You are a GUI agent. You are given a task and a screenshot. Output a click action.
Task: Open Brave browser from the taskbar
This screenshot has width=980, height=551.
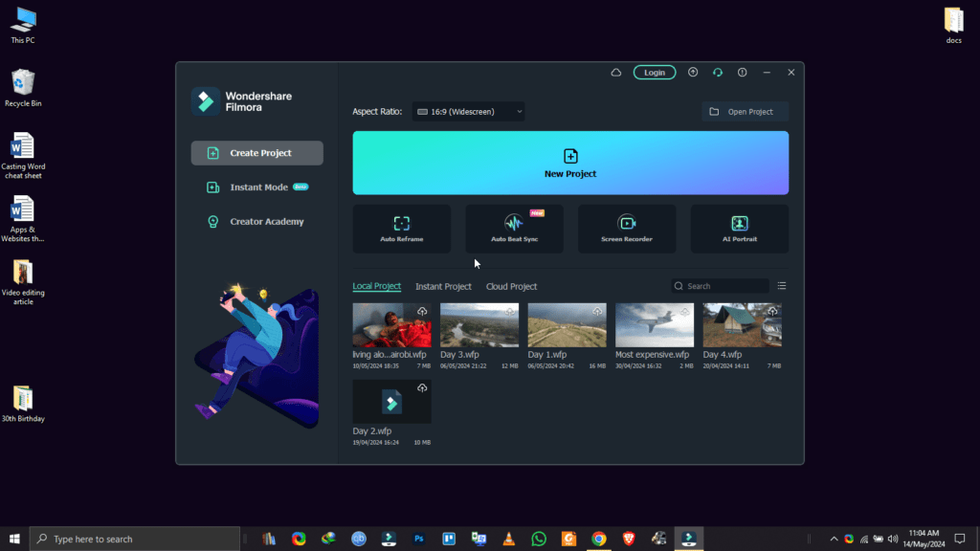tap(629, 539)
